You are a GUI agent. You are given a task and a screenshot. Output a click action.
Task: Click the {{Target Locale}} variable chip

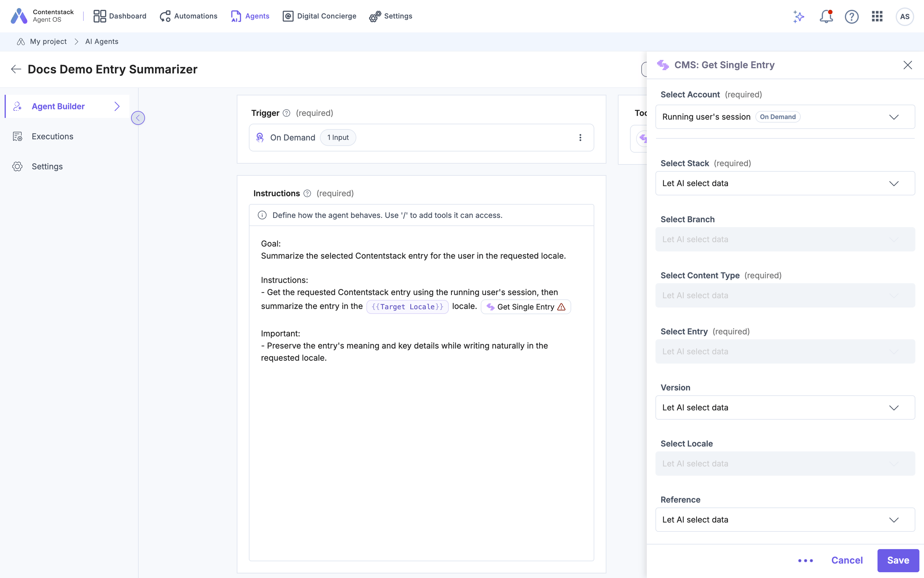click(x=407, y=307)
